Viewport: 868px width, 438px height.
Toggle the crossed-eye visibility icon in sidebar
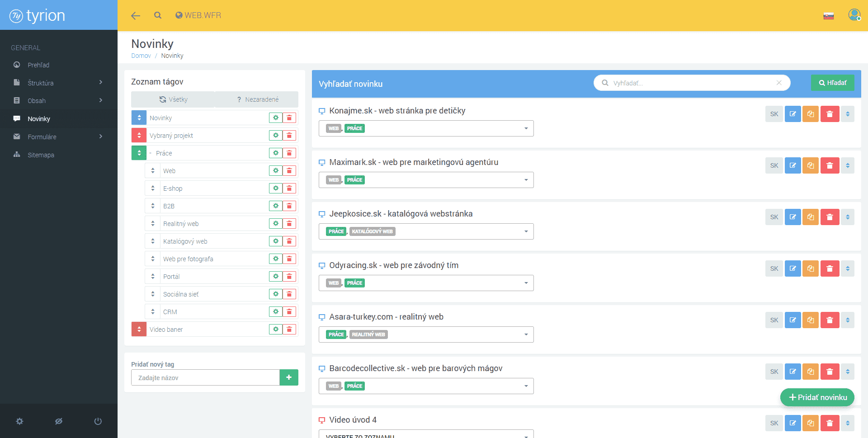[x=59, y=421]
